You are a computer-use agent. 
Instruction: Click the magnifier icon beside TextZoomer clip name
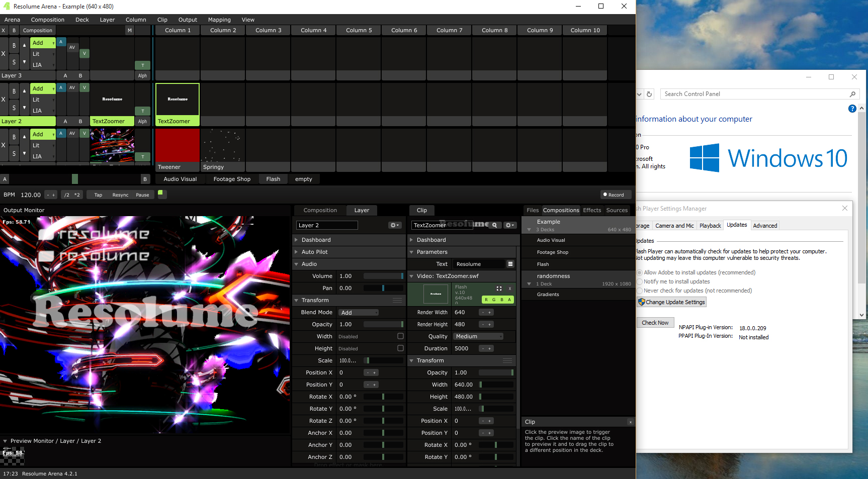pos(494,225)
